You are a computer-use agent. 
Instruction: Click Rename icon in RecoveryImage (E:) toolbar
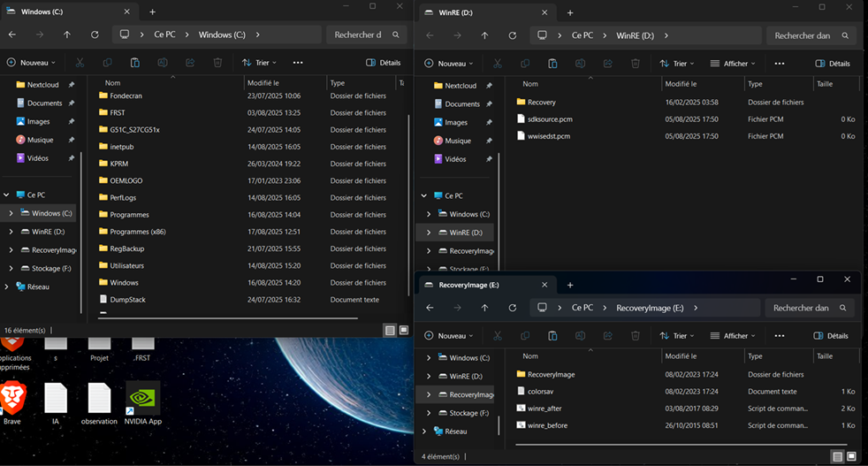580,336
